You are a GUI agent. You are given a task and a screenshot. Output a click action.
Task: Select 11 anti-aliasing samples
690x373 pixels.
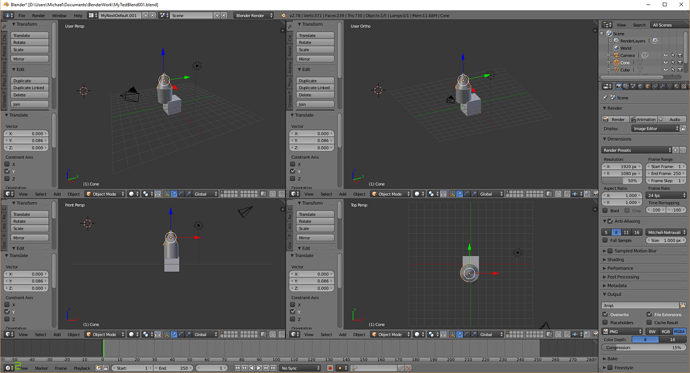click(x=626, y=232)
